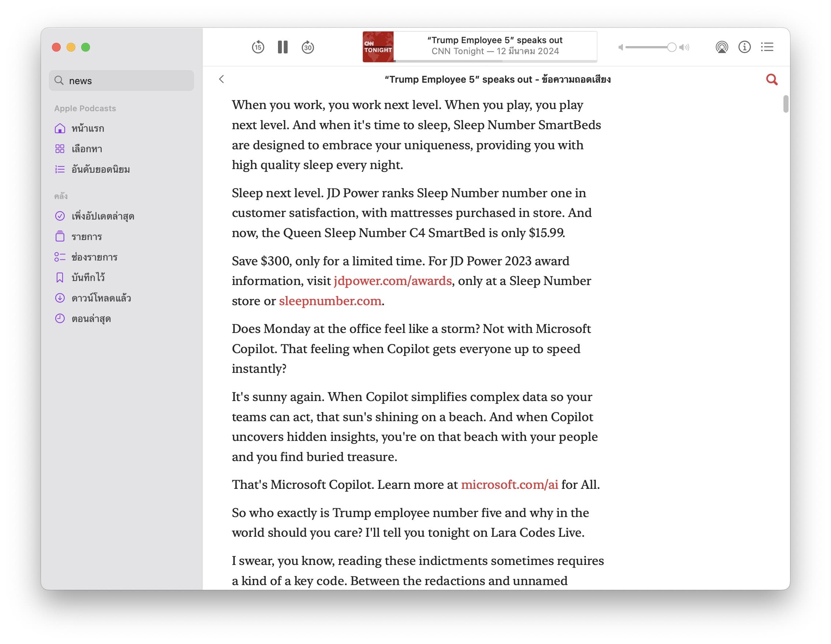Adjust the volume slider knob
This screenshot has width=831, height=644.
click(672, 47)
